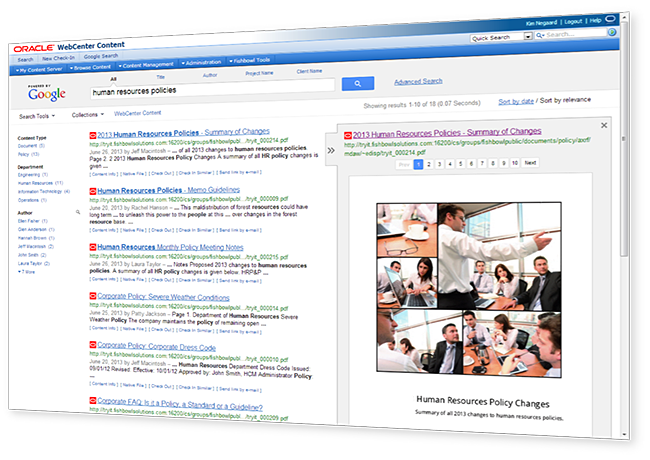Click PDF icon beside 2013 Human Resources Policies result
Viewport: 650px width, 460px height.
(x=93, y=135)
